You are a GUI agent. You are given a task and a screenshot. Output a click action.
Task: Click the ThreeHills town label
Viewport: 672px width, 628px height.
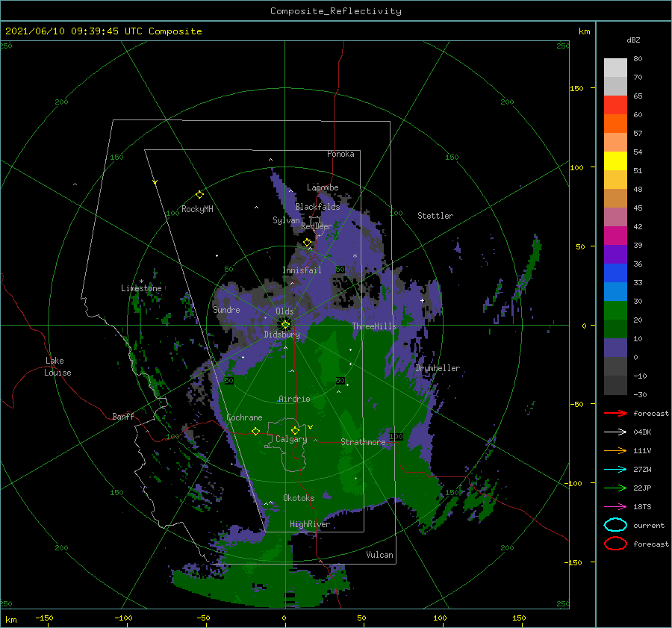pyautogui.click(x=375, y=326)
